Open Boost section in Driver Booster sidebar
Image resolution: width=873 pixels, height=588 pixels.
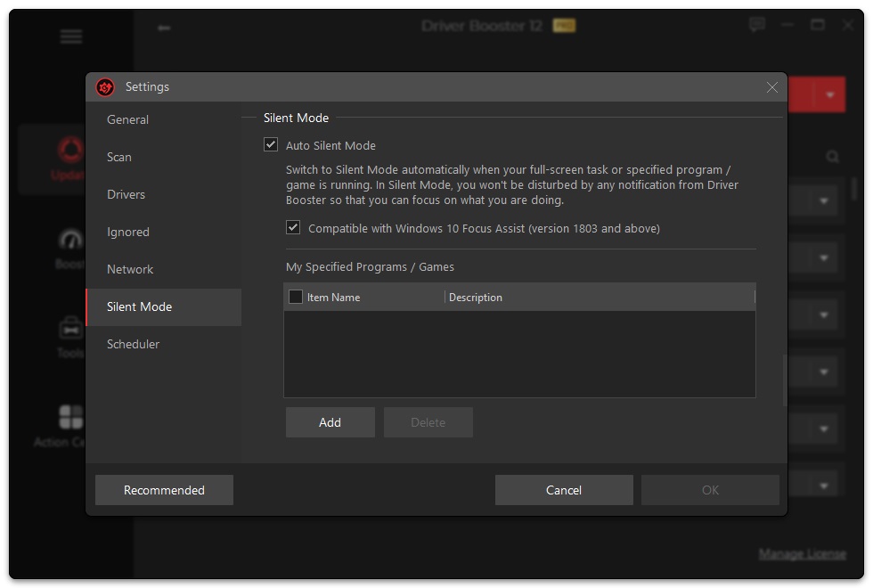(70, 249)
